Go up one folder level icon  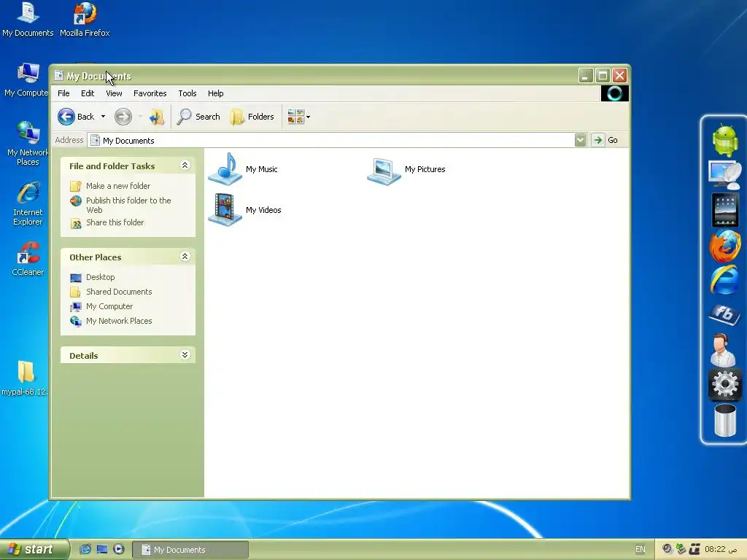pos(157,117)
